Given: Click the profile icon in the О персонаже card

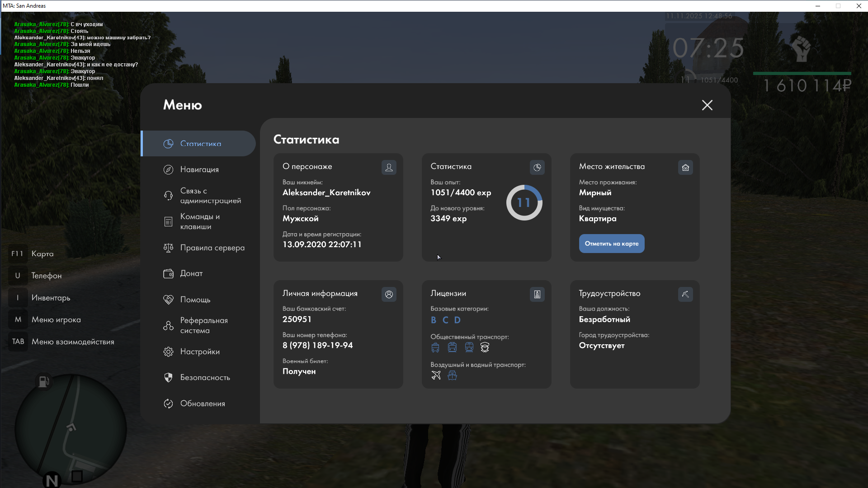Looking at the screenshot, I should point(389,168).
